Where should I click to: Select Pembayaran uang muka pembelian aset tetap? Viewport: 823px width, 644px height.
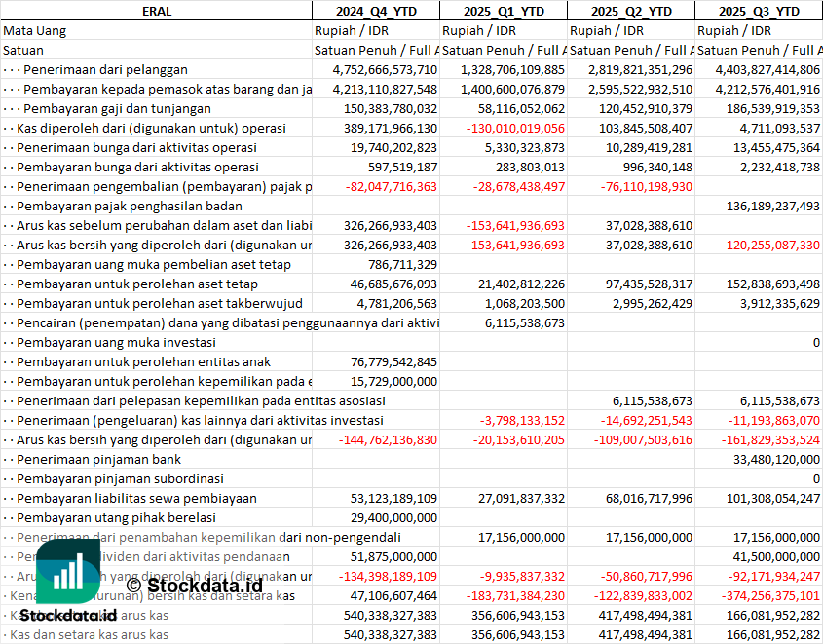point(154,265)
